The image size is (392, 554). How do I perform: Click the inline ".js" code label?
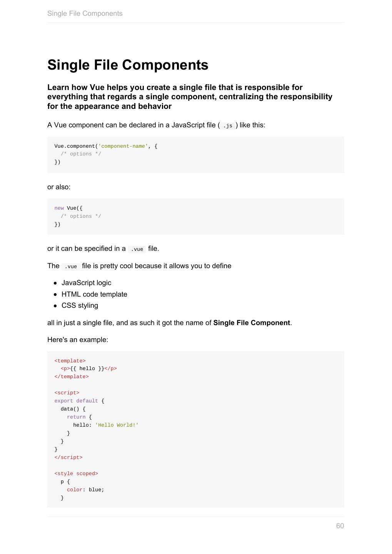point(228,126)
